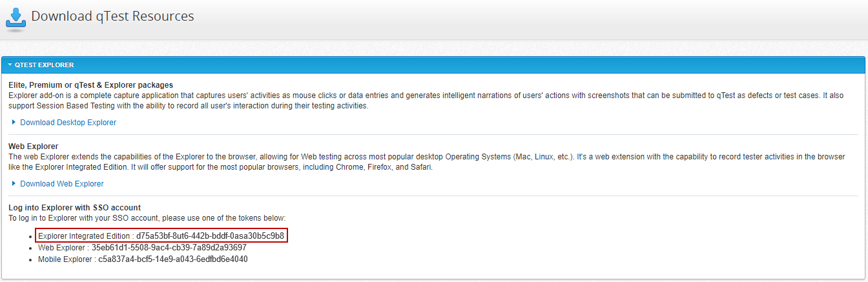Open the Download Desktop Explorer link
868x282 pixels.
(x=68, y=123)
